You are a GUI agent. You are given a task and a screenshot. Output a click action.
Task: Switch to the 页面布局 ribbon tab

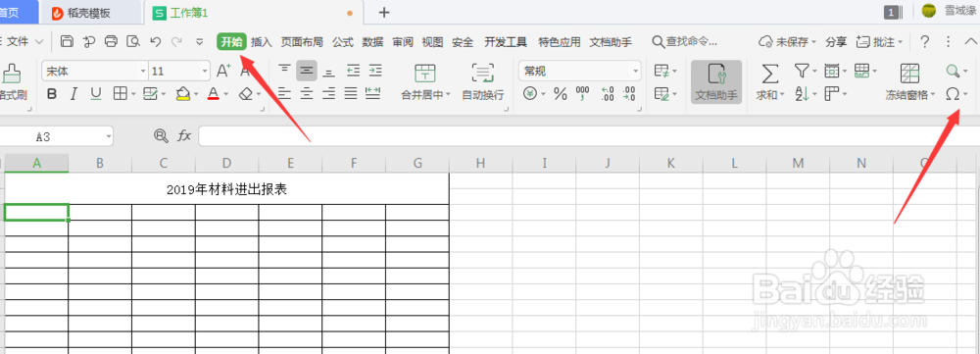[x=302, y=42]
